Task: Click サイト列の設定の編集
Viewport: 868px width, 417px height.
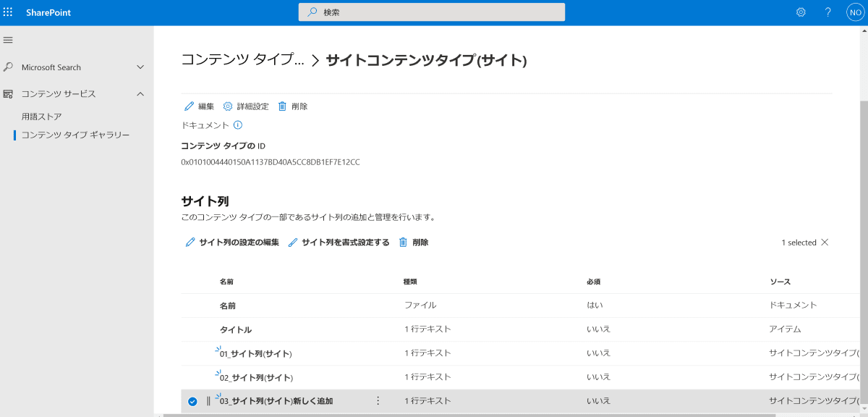Action: [232, 243]
